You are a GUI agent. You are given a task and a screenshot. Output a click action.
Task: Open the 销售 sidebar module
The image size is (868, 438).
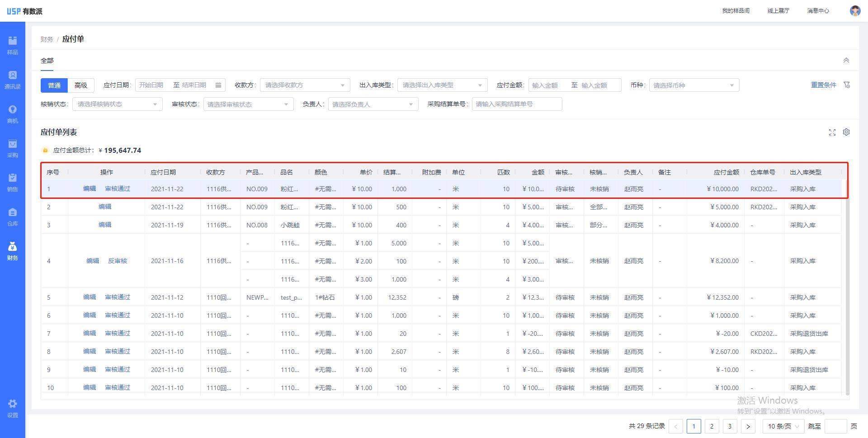13,182
